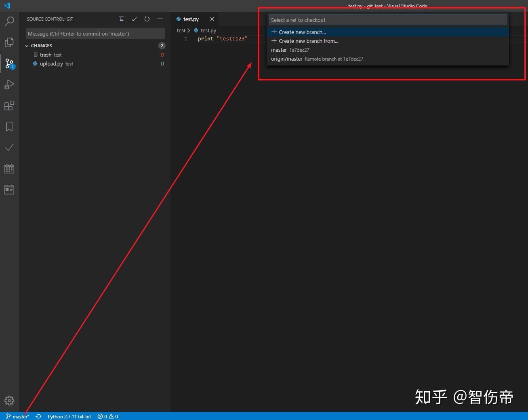Click the refresh icon in the Source Control panel
Screen dimensions: 528x420
pos(147,19)
